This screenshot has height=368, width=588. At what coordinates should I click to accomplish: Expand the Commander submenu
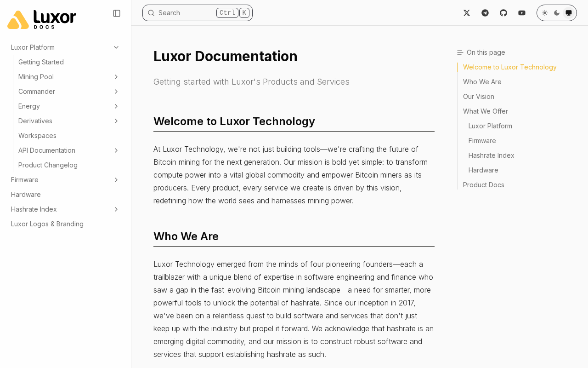pos(116,92)
